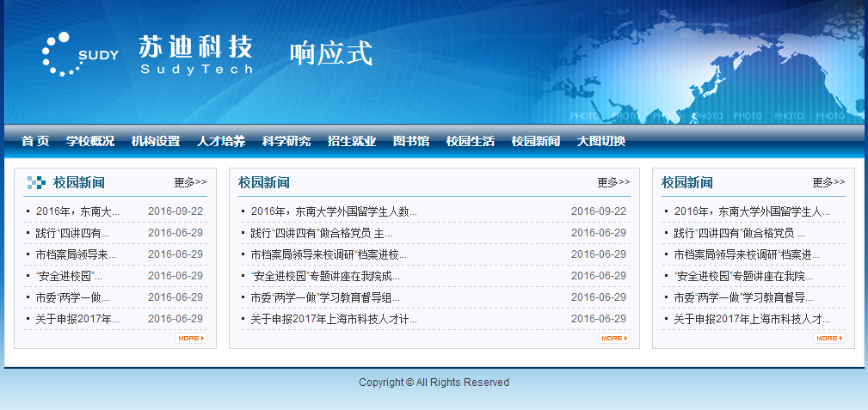The image size is (868, 410).
Task: Select 机构设置 in the navigation bar
Action: coord(156,142)
